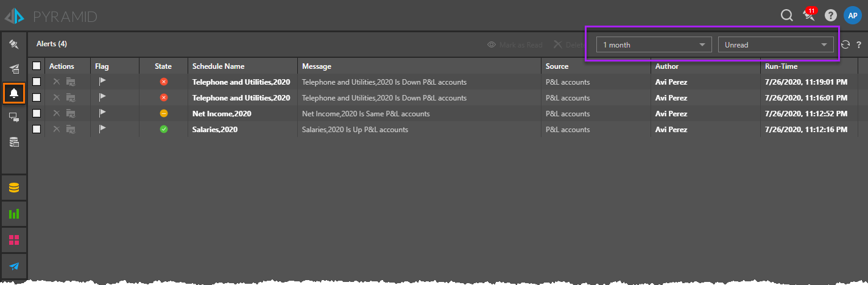Open the AP user avatar menu
868x285 pixels.
[852, 16]
